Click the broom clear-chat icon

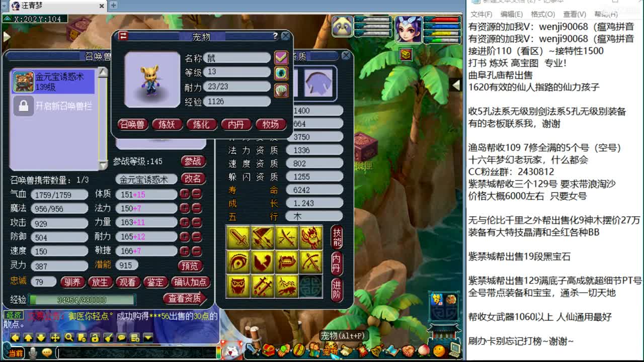(108, 337)
